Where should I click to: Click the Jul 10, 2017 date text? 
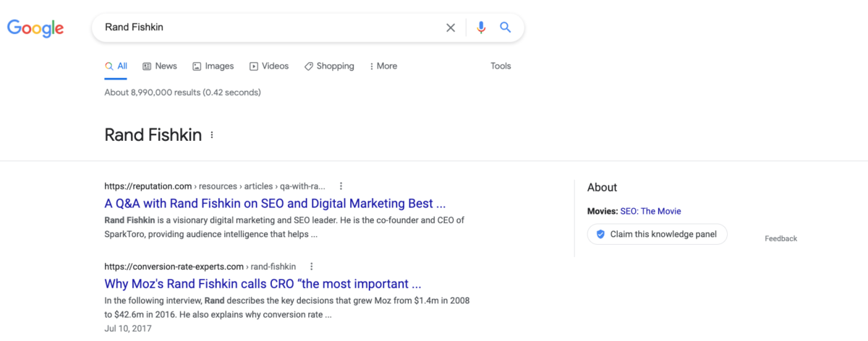pos(128,328)
